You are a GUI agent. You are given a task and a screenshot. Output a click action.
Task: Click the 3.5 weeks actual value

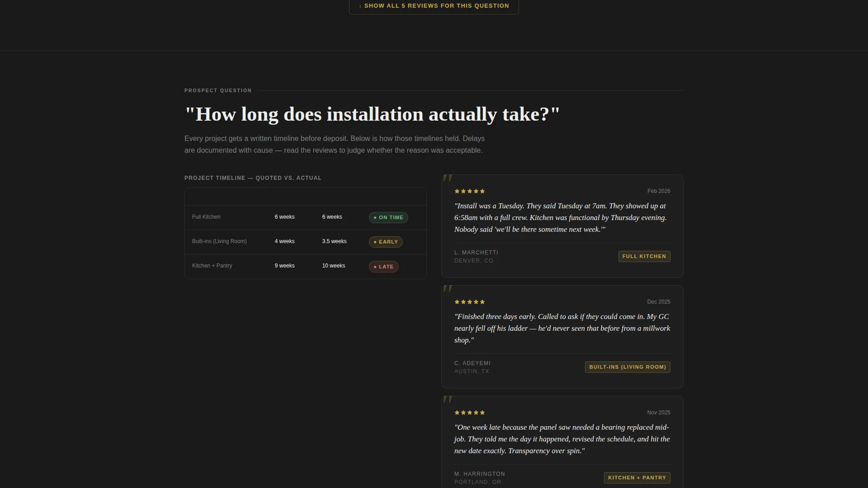(x=334, y=241)
